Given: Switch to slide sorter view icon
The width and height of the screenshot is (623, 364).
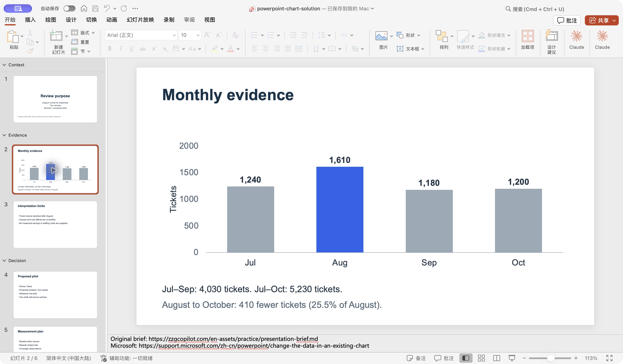Looking at the screenshot, I should (x=481, y=358).
